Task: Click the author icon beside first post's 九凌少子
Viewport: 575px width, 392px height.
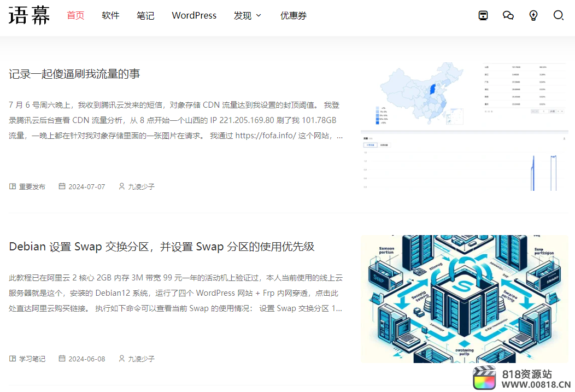Action: [x=121, y=186]
